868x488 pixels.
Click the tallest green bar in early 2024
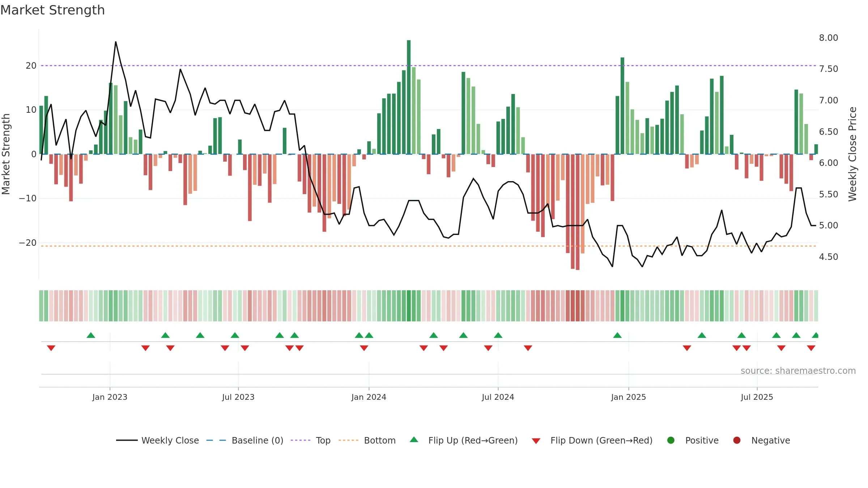(409, 97)
